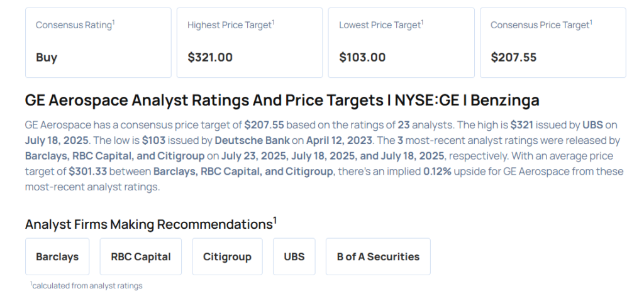Click the Barclays analyst firm button
Screen dimensions: 644x301
pos(57,256)
